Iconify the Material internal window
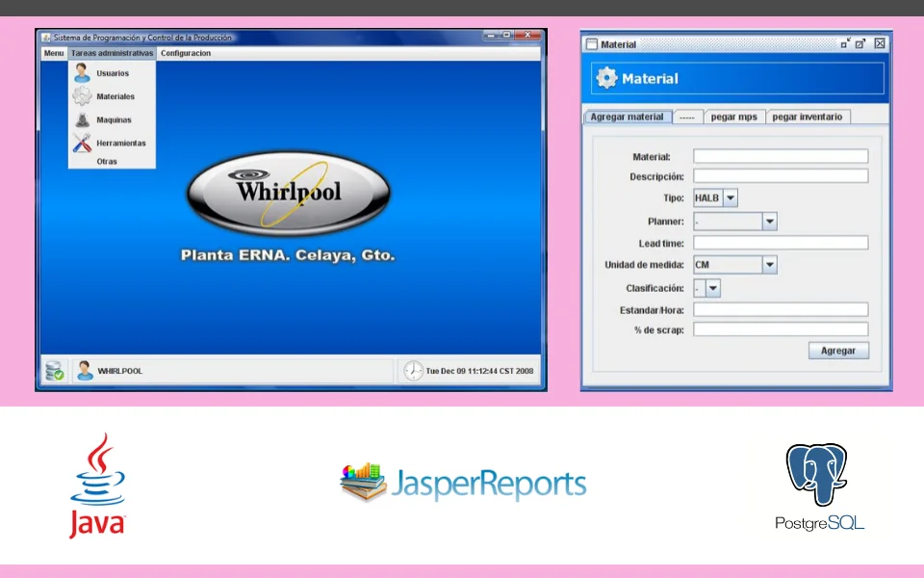The height and width of the screenshot is (578, 924). 846,43
